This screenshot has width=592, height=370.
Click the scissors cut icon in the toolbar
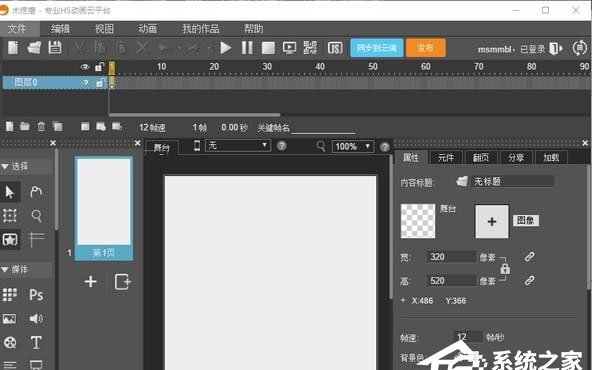(x=80, y=48)
